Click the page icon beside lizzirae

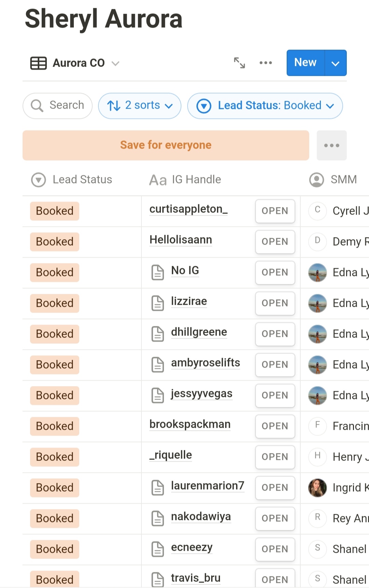(x=158, y=303)
